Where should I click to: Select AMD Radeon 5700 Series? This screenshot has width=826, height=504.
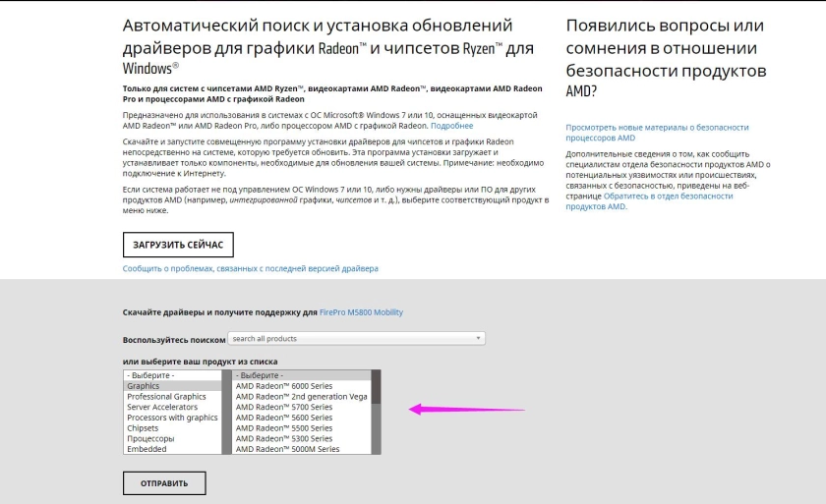tap(302, 407)
